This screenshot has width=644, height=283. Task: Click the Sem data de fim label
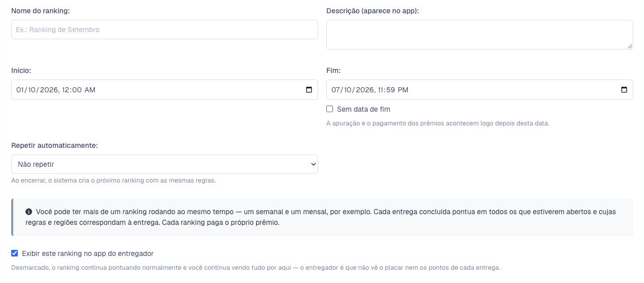click(x=363, y=109)
